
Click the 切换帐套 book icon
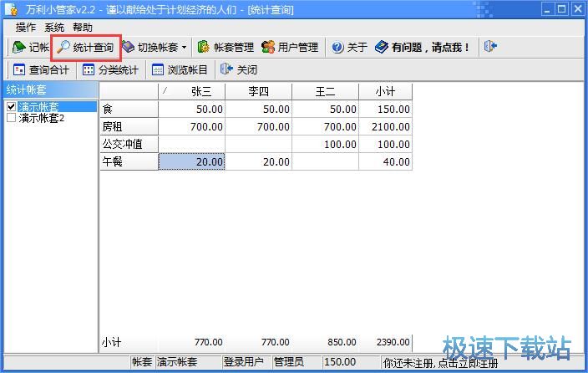pyautogui.click(x=128, y=47)
